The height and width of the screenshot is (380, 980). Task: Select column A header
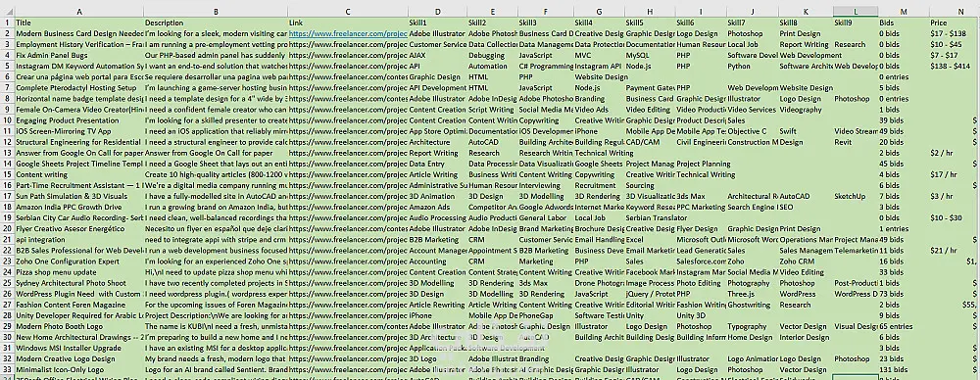(79, 11)
